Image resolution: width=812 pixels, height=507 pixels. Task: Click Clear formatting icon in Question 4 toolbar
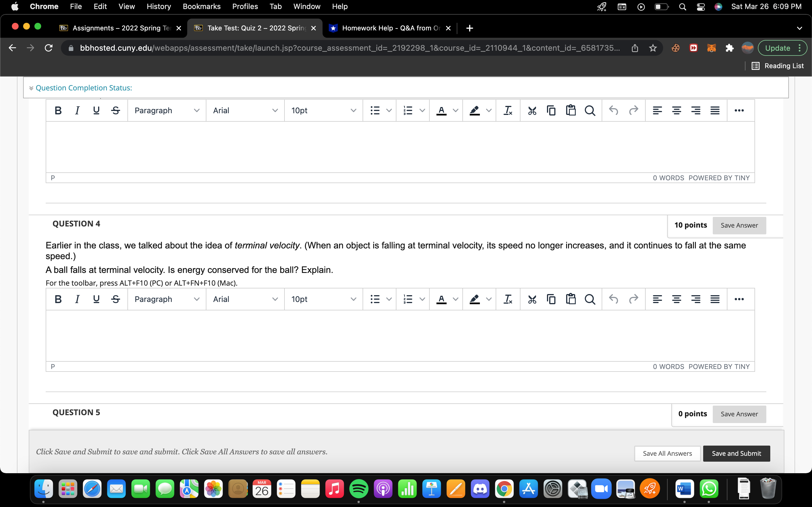(508, 299)
